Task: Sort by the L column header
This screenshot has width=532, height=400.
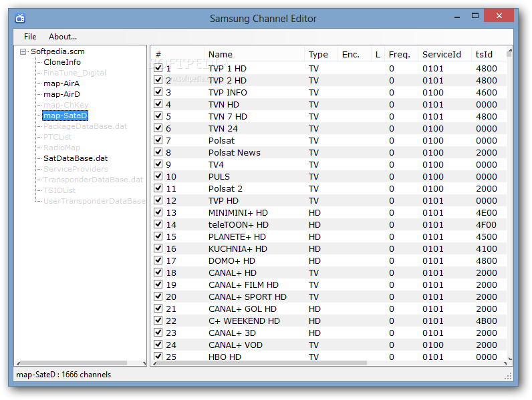Action: (378, 54)
